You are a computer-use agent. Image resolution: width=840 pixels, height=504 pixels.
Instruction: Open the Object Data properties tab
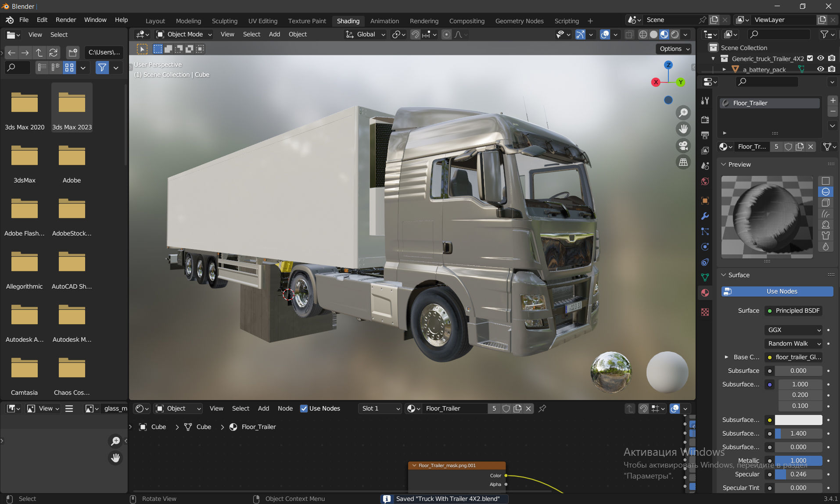[705, 277]
